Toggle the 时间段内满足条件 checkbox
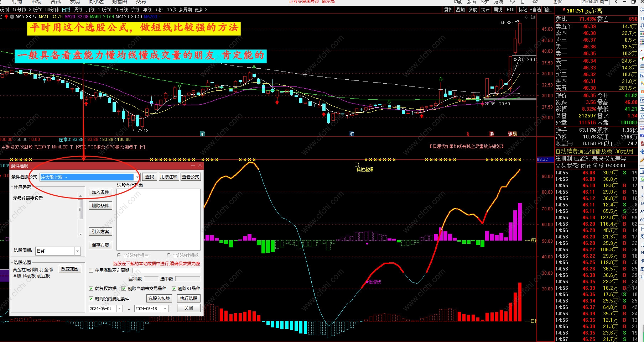Screen dimensions: 644x342 pyautogui.click(x=91, y=299)
